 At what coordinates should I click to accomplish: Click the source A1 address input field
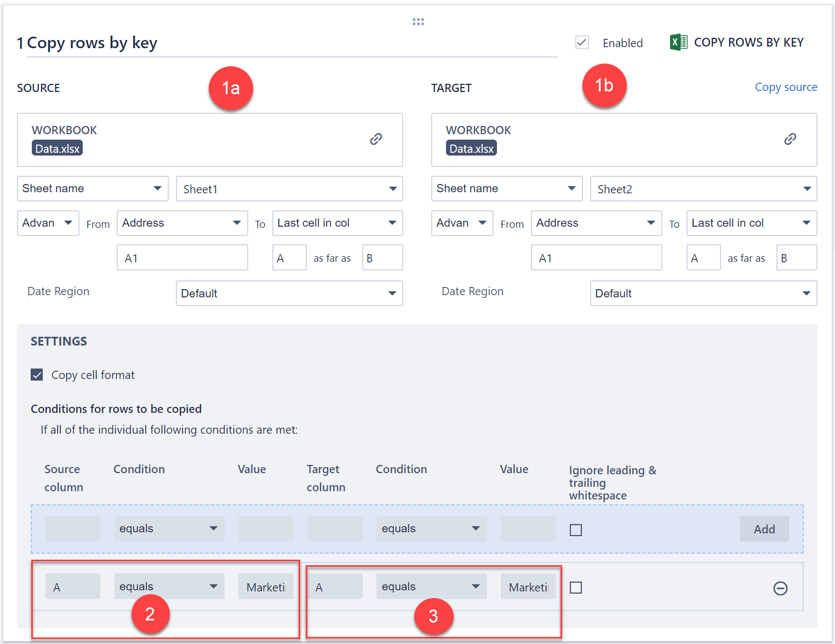[x=182, y=258]
